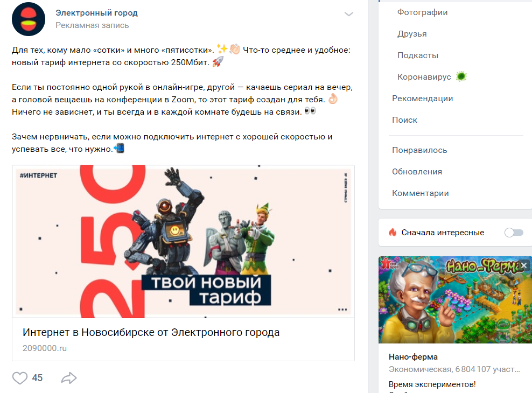Open the Комментарии section
The height and width of the screenshot is (393, 532).
421,193
